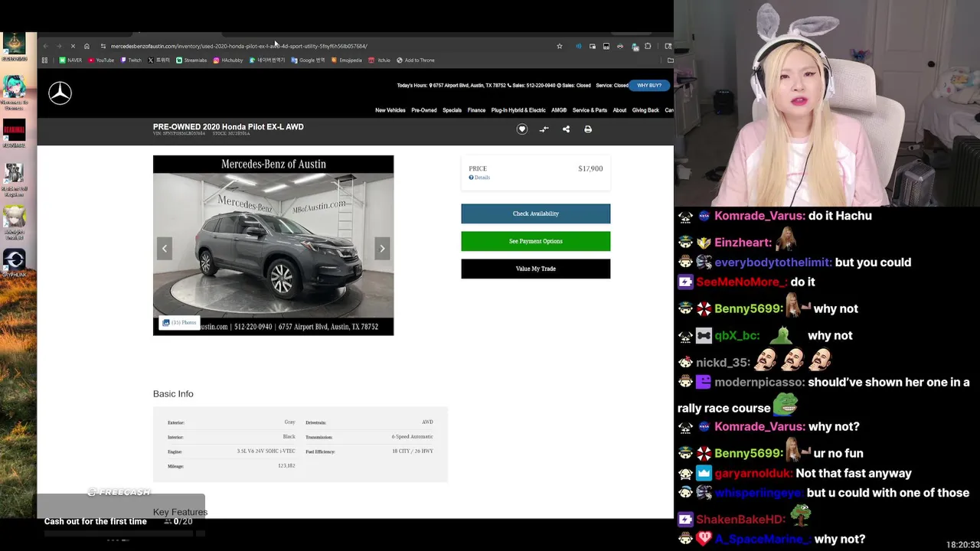Open the NAVER bookmark
The image size is (980, 551).
tap(70, 60)
